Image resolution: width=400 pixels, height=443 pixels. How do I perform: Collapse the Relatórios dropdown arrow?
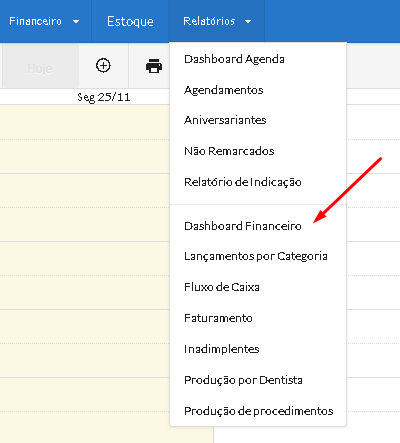coord(248,22)
